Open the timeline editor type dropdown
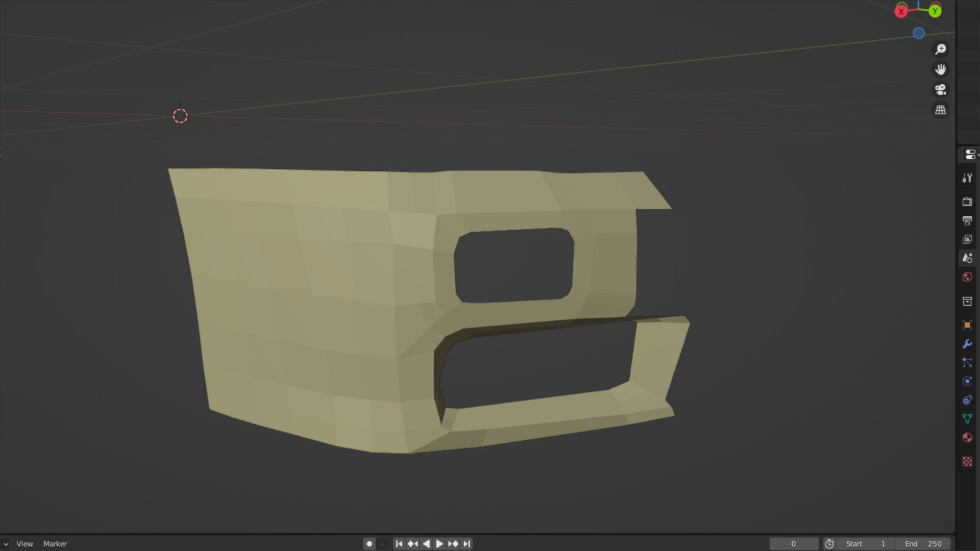Screen dimensions: 980x551 click(x=5, y=544)
